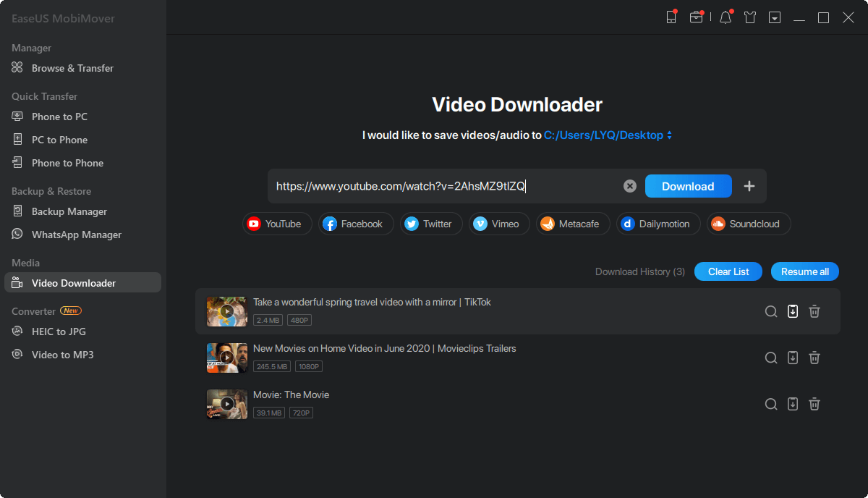Open the notifications bell icon
Viewport: 868px width, 498px height.
click(x=726, y=17)
